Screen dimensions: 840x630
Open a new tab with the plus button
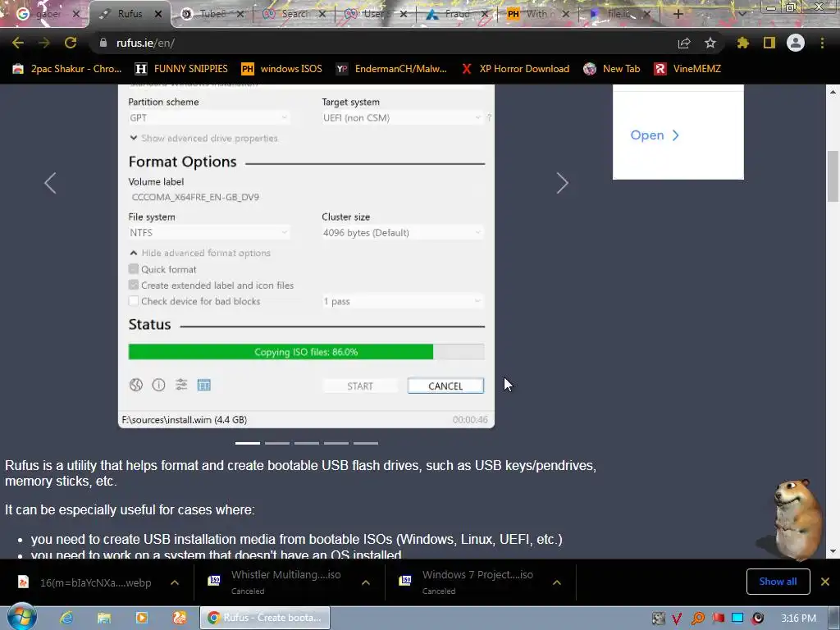[678, 14]
